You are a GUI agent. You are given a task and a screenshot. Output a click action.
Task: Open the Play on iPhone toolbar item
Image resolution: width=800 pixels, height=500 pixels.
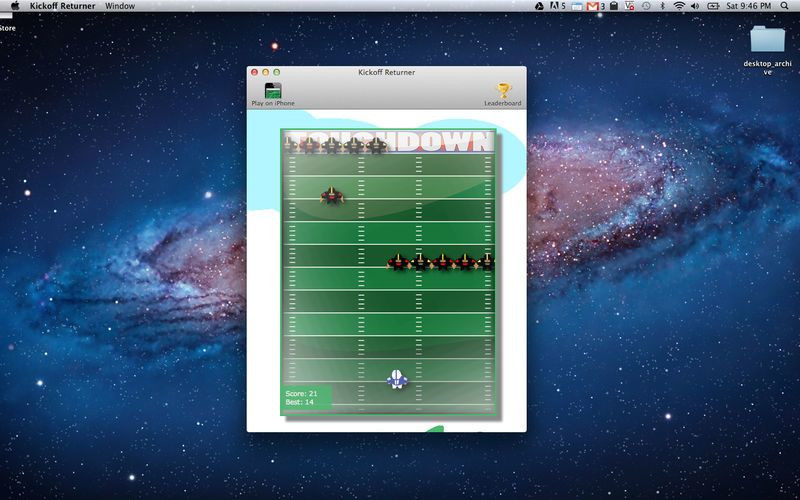coord(273,94)
